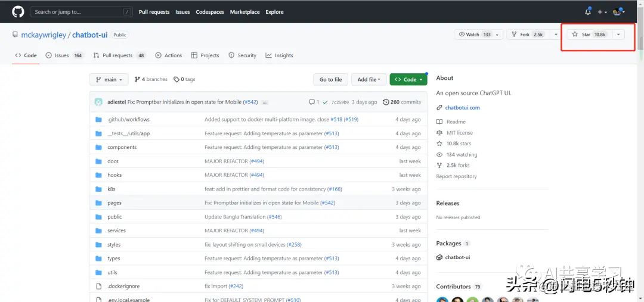
Task: Switch to the Security tab
Action: click(x=242, y=55)
